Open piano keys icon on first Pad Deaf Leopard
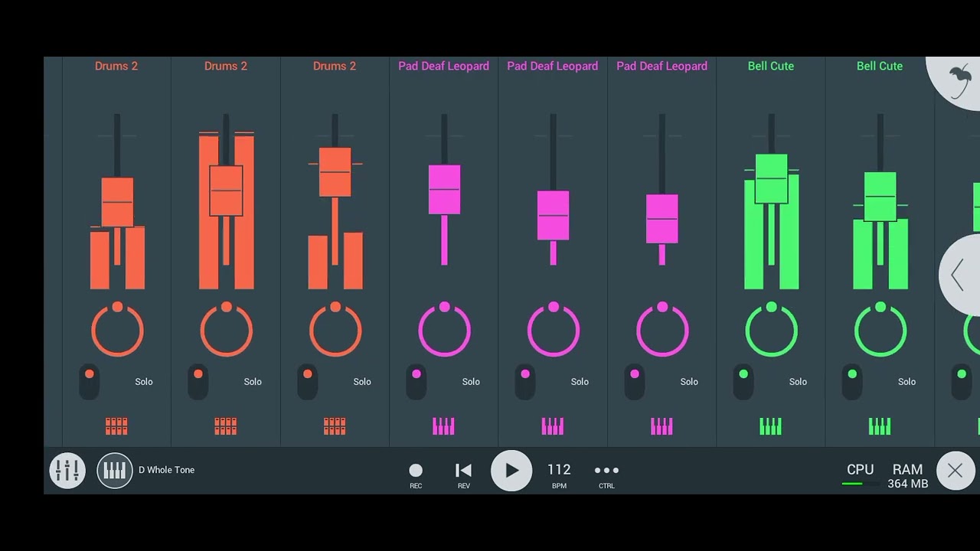The height and width of the screenshot is (551, 980). tap(443, 426)
